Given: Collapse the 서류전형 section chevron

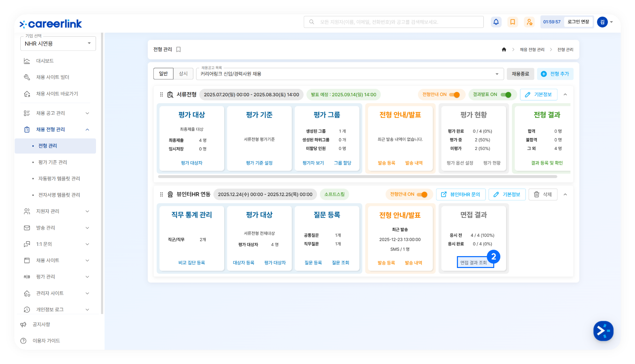Looking at the screenshot, I should click(565, 95).
